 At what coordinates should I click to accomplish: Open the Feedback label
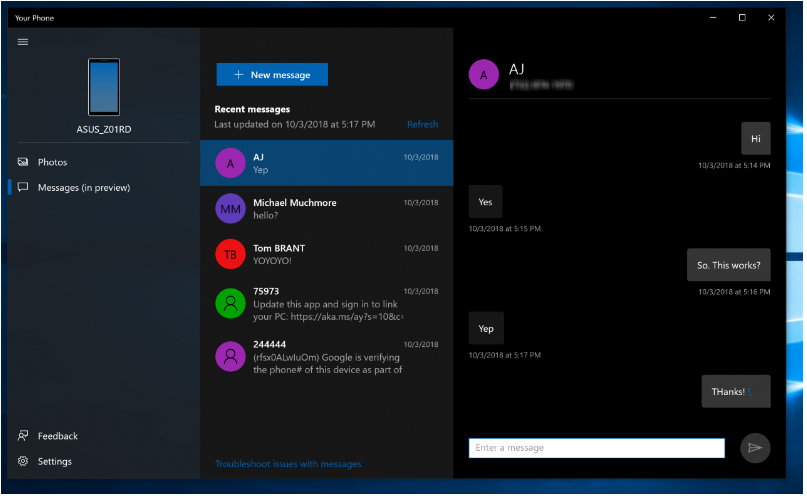pyautogui.click(x=58, y=436)
